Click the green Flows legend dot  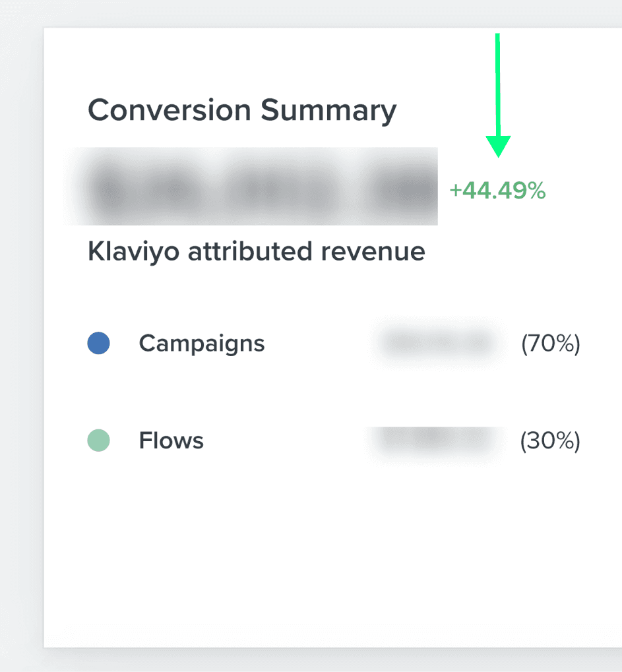(x=98, y=441)
